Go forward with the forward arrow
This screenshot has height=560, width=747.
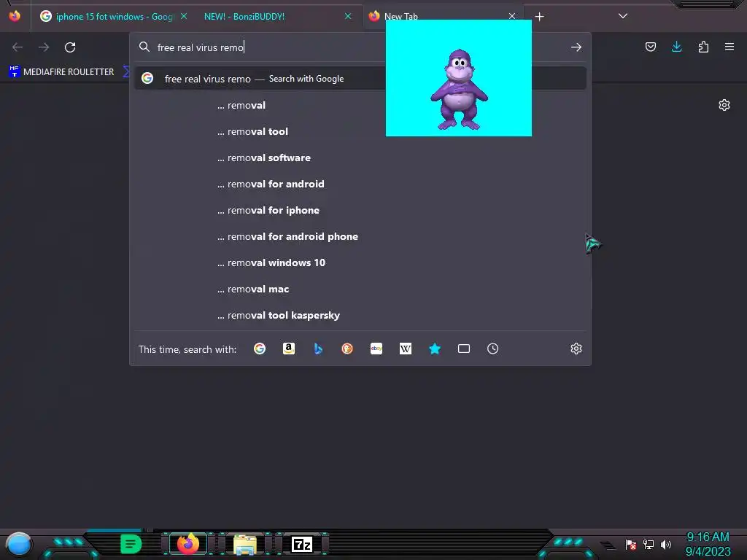coord(44,47)
